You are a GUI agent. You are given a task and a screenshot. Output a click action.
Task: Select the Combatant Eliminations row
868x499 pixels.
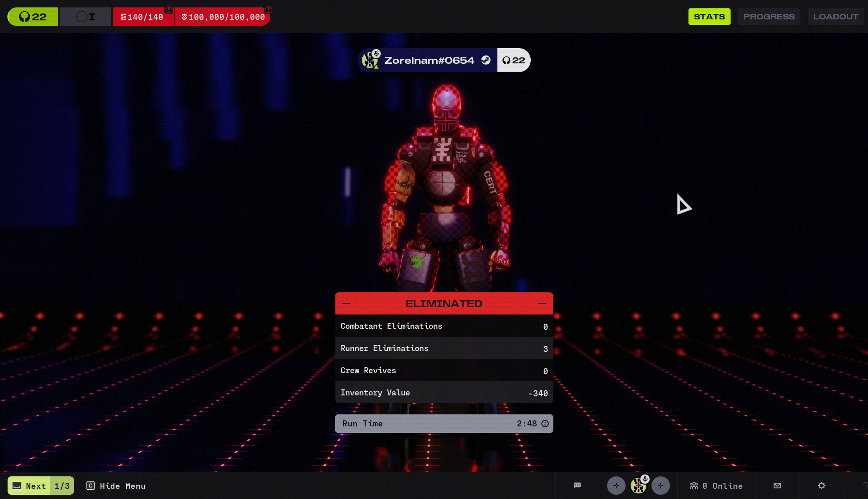click(444, 326)
